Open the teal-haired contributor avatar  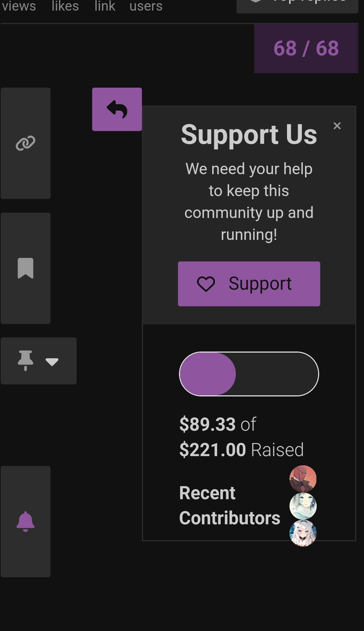303,506
